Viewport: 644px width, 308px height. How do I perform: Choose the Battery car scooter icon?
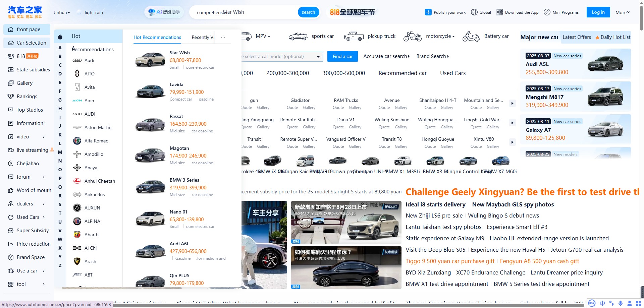[x=471, y=36]
